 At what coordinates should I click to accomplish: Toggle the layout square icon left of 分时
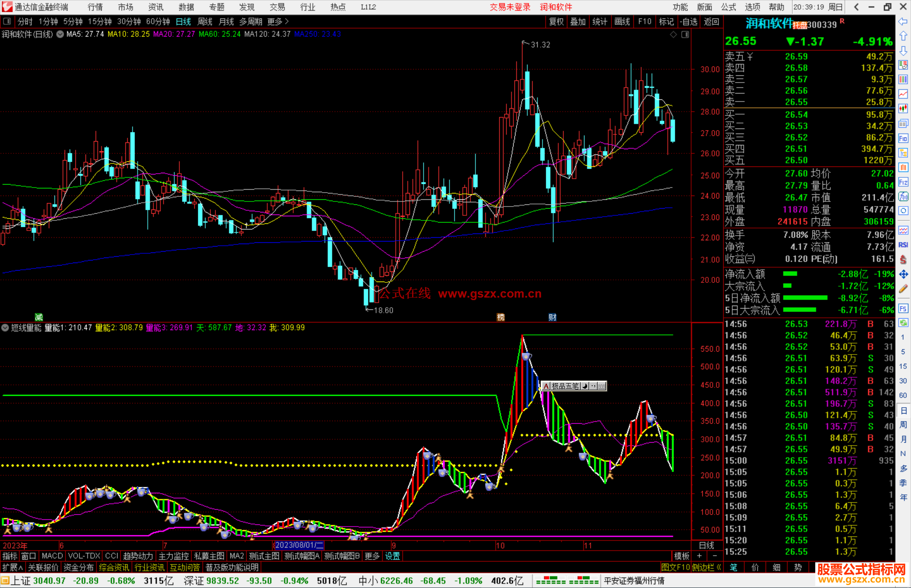[7, 21]
